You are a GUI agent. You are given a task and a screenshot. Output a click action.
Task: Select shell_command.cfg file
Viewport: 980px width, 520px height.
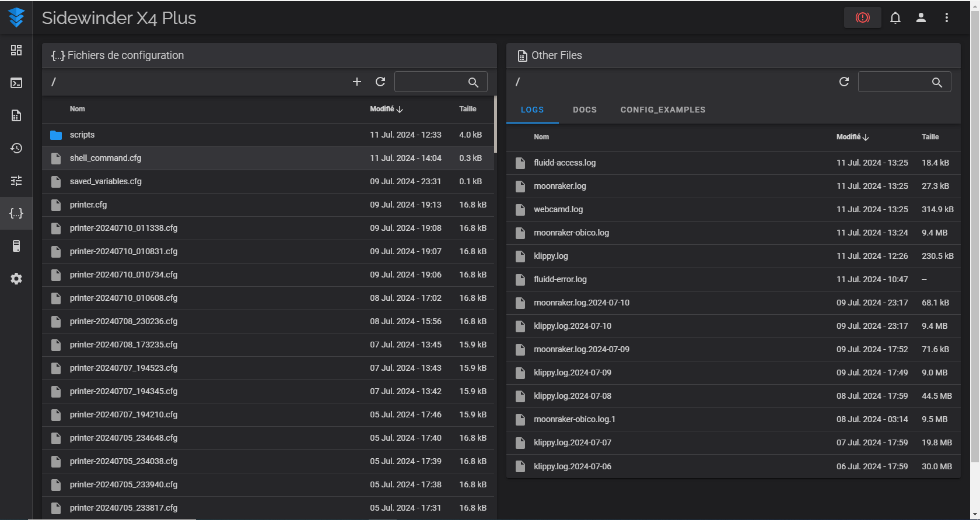pyautogui.click(x=268, y=158)
